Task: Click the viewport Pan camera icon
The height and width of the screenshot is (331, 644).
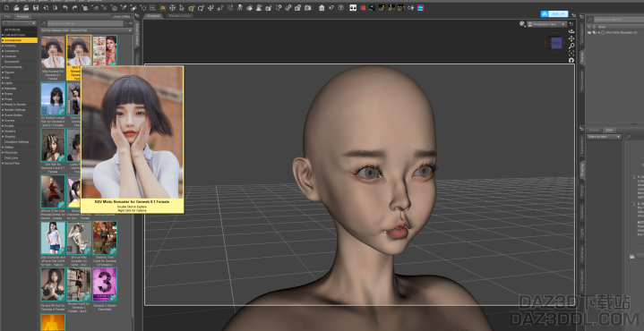Action: pyautogui.click(x=571, y=38)
